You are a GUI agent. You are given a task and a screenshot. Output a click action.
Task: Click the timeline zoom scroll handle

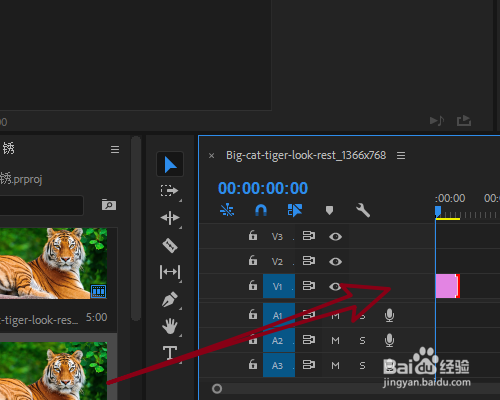tap(217, 389)
